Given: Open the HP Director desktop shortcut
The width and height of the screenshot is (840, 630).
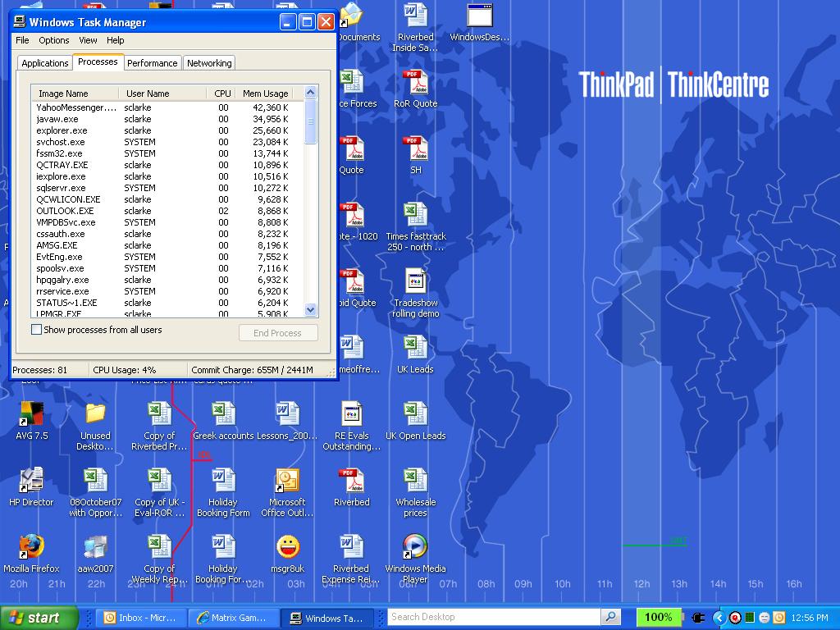Looking at the screenshot, I should [31, 481].
